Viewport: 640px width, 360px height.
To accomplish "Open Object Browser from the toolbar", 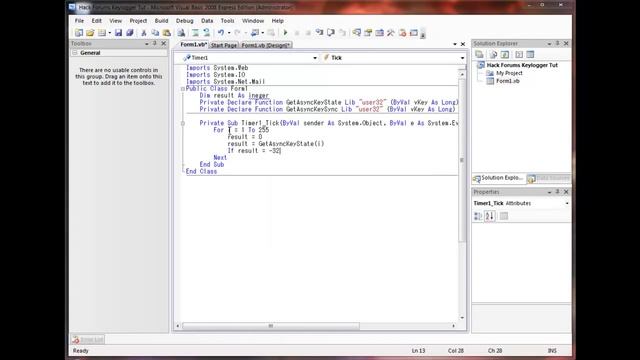I will point(380,33).
